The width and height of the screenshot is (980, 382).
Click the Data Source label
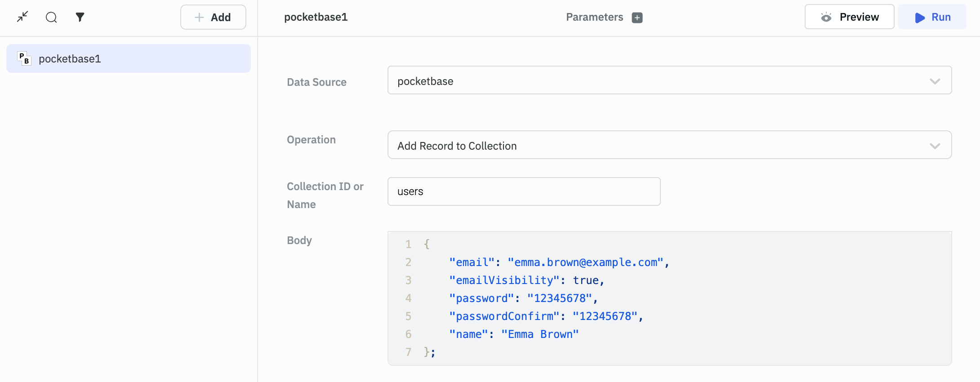tap(316, 82)
